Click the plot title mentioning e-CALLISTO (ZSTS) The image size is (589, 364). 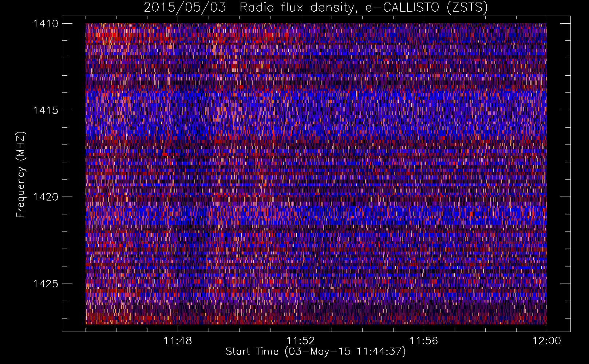click(316, 8)
